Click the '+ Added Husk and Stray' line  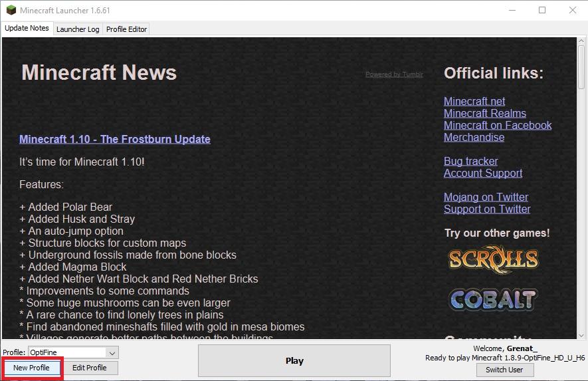77,219
